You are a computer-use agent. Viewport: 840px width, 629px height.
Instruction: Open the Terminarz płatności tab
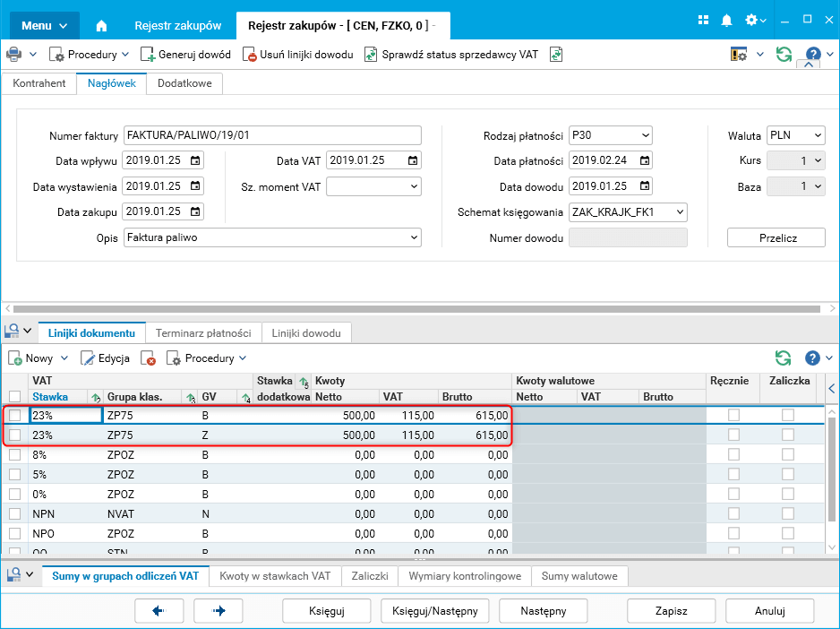coord(203,333)
